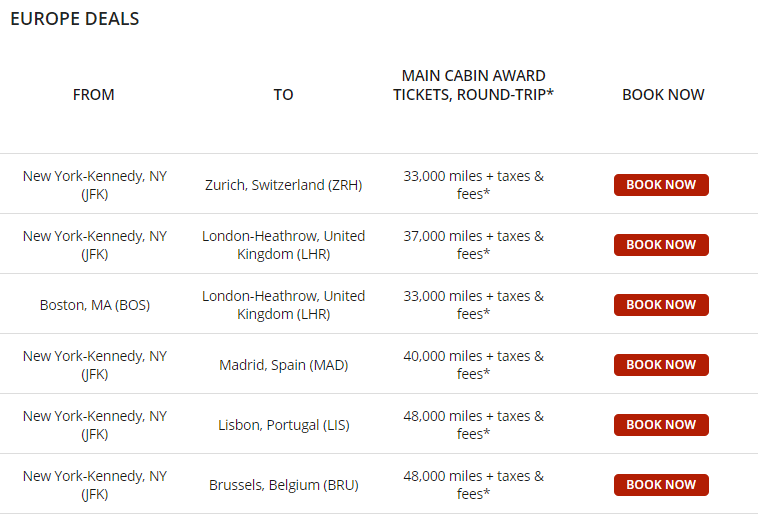This screenshot has width=764, height=525.
Task: Book the JFK to Zurich award flight
Action: (661, 185)
